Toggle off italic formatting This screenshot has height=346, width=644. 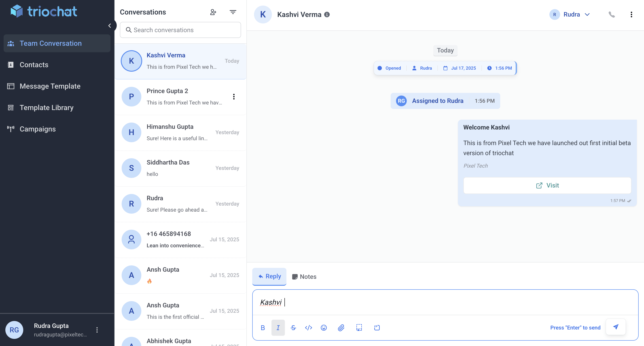click(x=278, y=327)
